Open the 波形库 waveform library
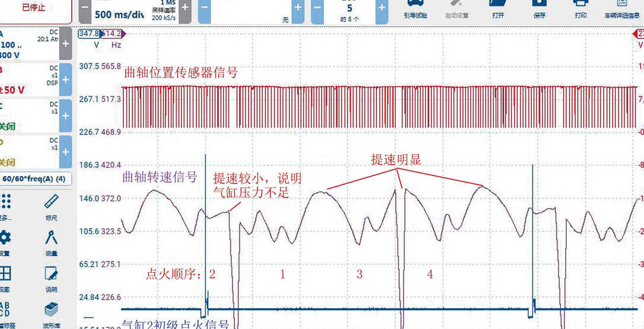Image resolution: width=644 pixels, height=329 pixels. [x=52, y=314]
